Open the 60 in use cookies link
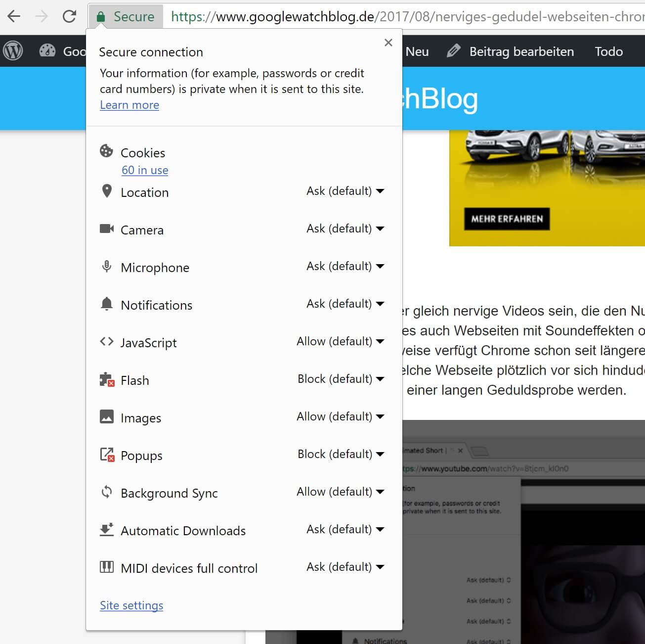 pos(145,170)
